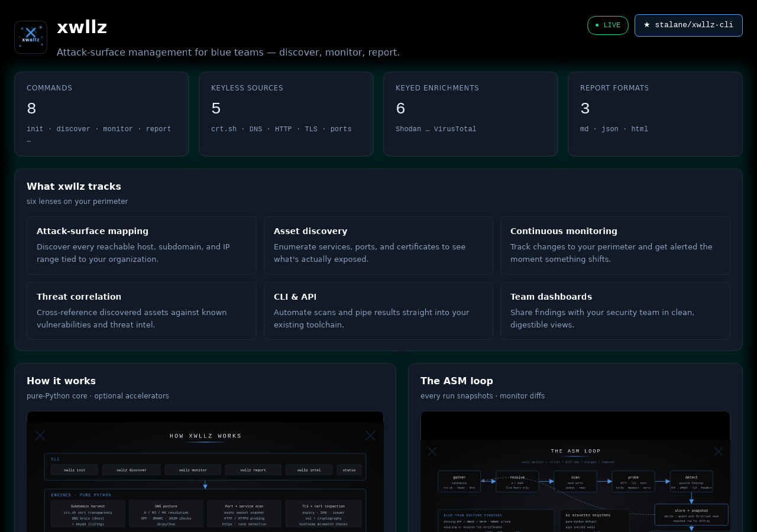The width and height of the screenshot is (757, 532).
Task: Click the 'xwllz init' box in diagram
Action: click(75, 470)
